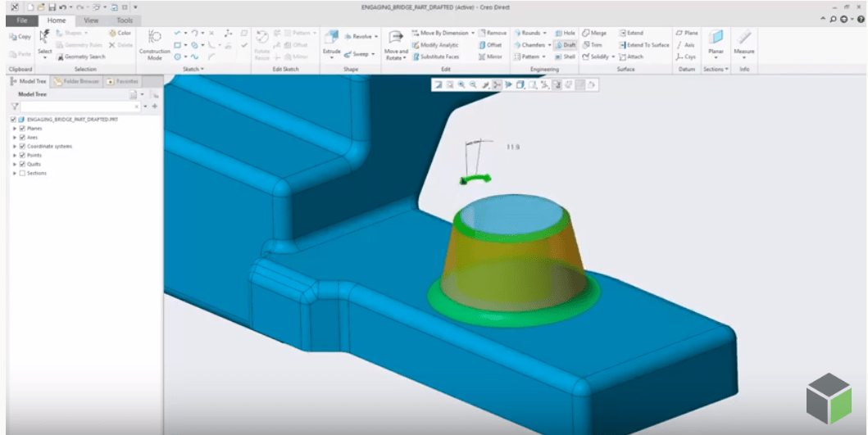Viewport: 868px width, 435px height.
Task: Click the Shell tool icon
Action: click(x=565, y=57)
